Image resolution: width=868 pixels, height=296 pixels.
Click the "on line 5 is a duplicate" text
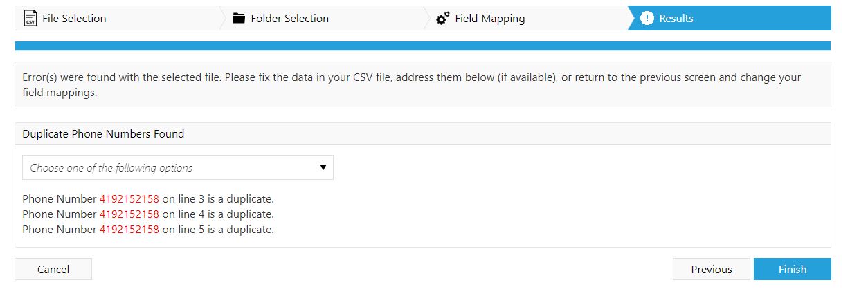pos(218,230)
